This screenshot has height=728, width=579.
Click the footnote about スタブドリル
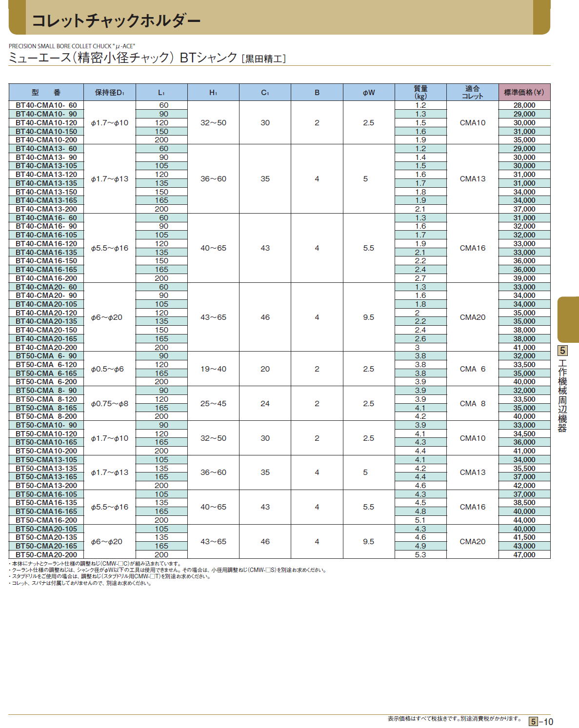110,576
